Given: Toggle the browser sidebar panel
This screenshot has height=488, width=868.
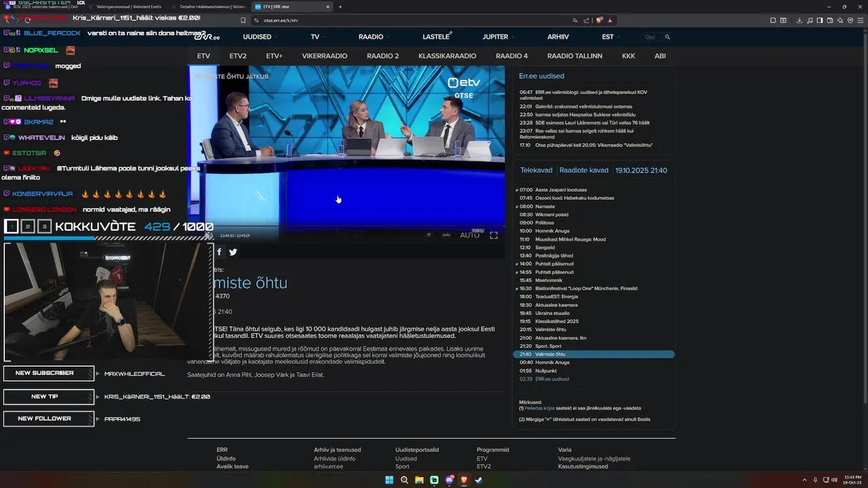Looking at the screenshot, I should tap(820, 20).
